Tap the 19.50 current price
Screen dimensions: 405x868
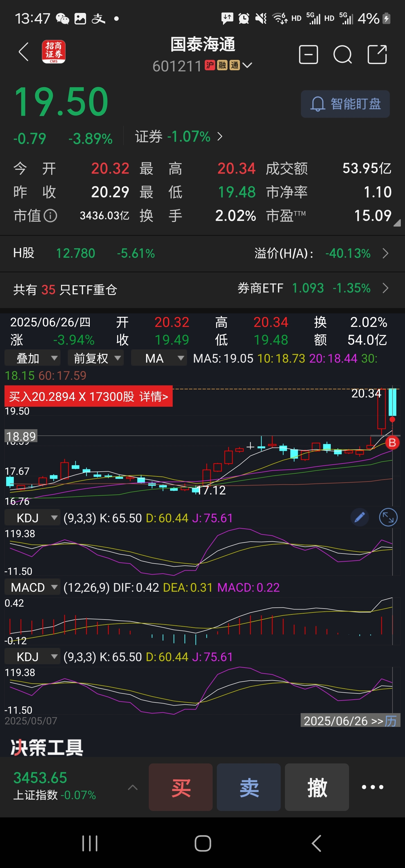pyautogui.click(x=61, y=101)
